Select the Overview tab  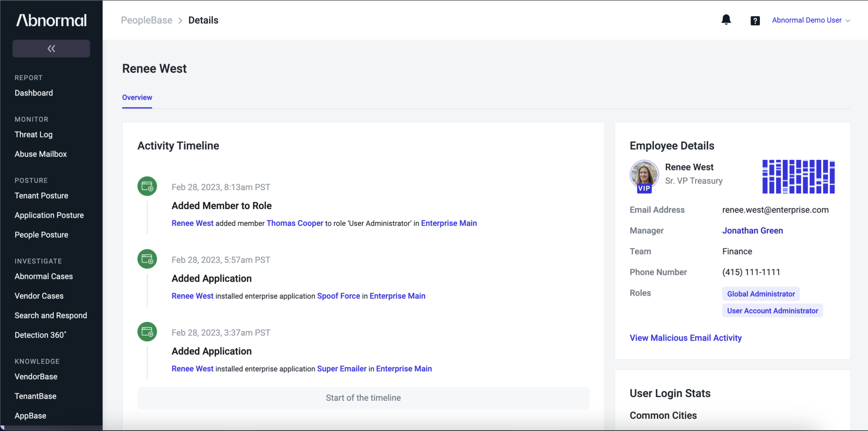point(137,98)
